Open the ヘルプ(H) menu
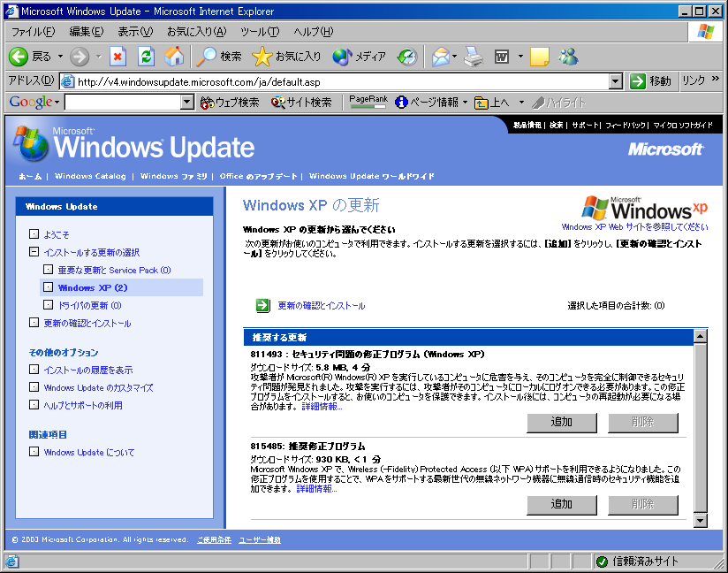 (314, 31)
